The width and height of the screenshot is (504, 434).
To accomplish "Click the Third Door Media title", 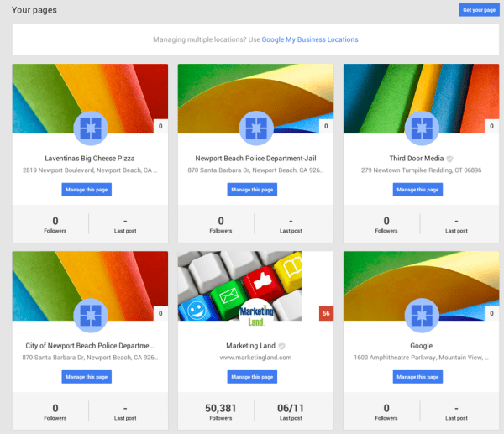I will click(417, 159).
